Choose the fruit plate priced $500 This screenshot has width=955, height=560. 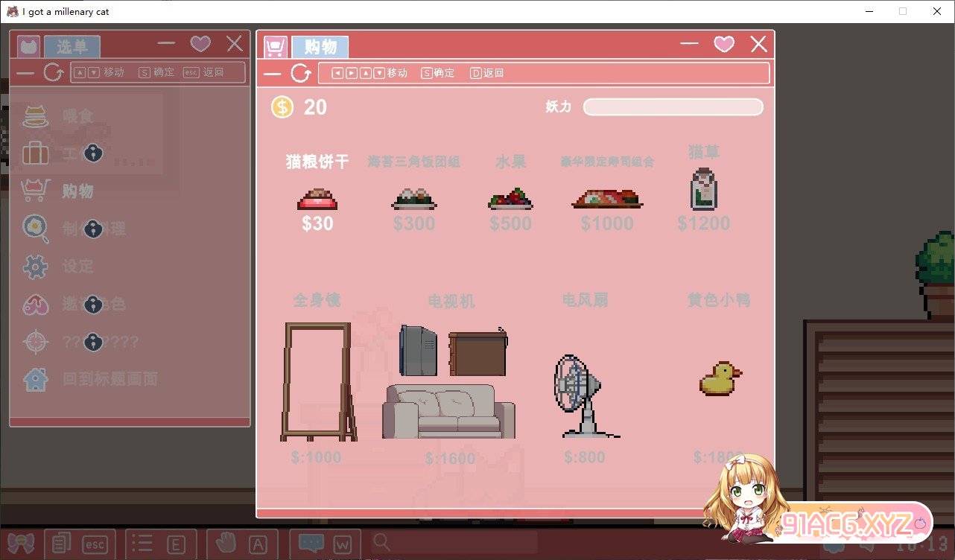coord(510,199)
